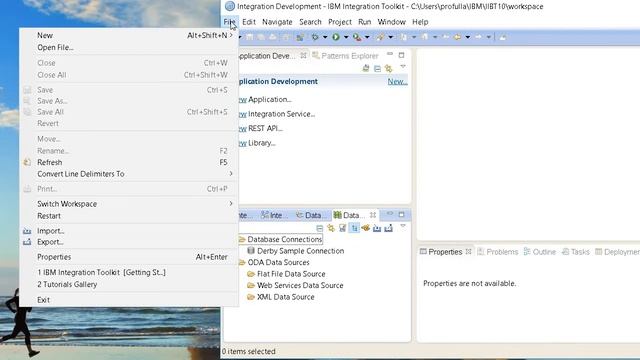Close the active 'Data...' tab
This screenshot has height=360, width=640.
(373, 215)
